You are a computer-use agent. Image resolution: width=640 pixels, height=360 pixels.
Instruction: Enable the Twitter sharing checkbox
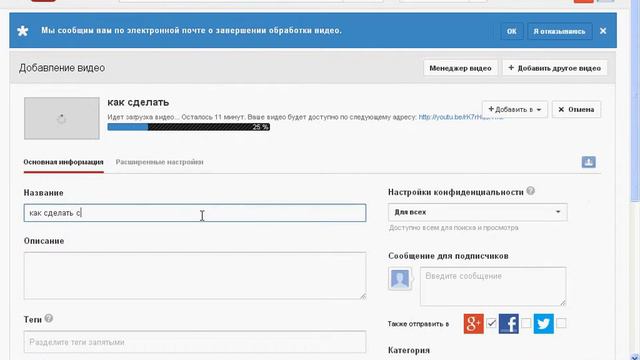tap(561, 323)
